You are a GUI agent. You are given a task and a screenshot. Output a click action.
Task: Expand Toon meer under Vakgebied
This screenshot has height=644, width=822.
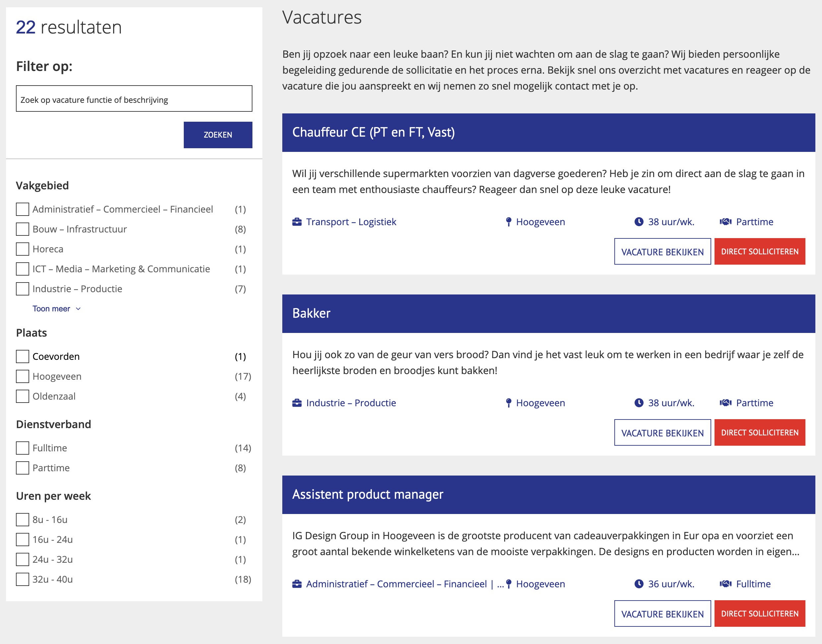(x=57, y=309)
